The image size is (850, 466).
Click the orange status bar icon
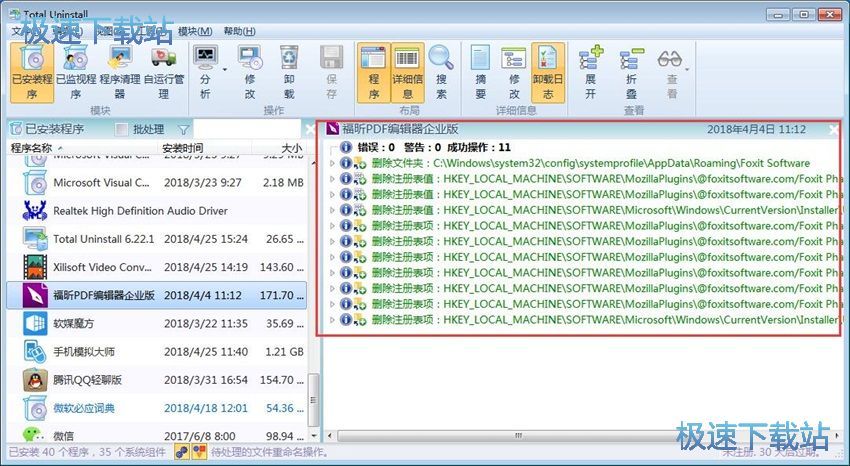pos(199,451)
